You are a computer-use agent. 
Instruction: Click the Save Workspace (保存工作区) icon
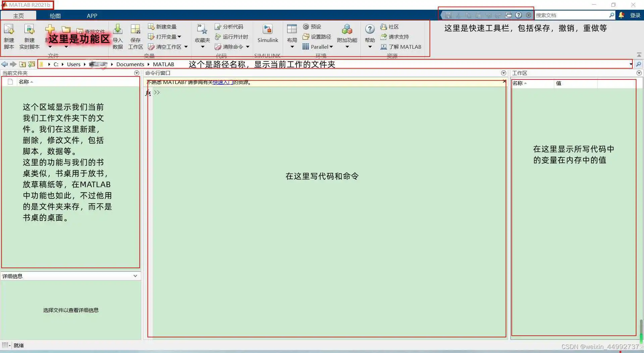[x=136, y=30]
